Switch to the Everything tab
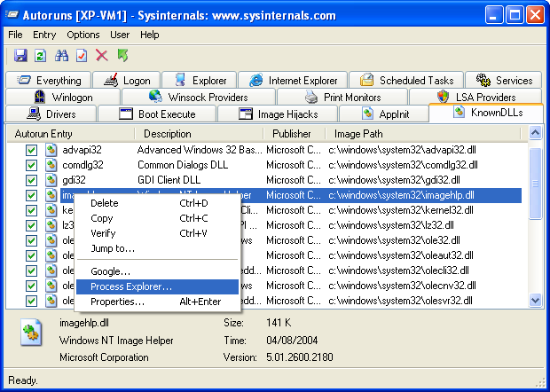 pyautogui.click(x=49, y=81)
